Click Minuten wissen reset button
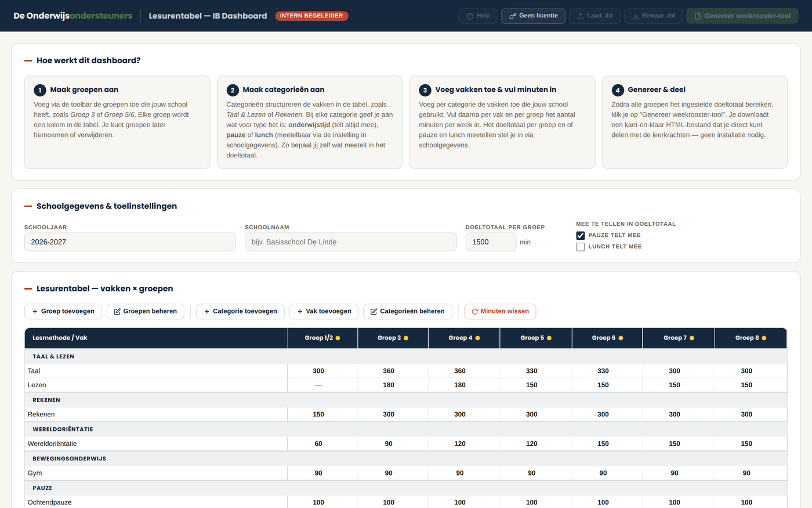The image size is (812, 508). tap(500, 311)
